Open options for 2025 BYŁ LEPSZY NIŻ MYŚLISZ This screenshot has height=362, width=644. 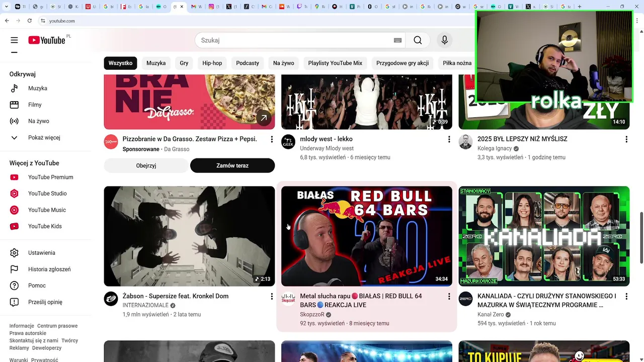click(626, 139)
